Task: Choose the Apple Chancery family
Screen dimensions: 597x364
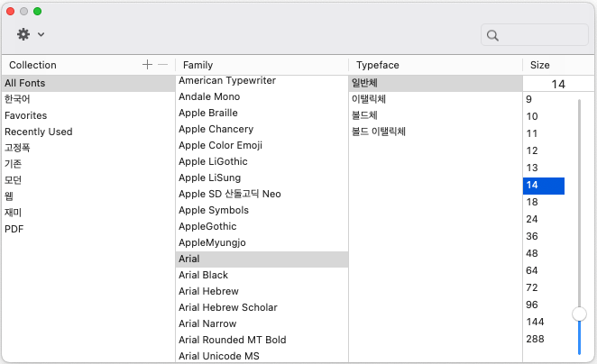Action: [x=262, y=129]
